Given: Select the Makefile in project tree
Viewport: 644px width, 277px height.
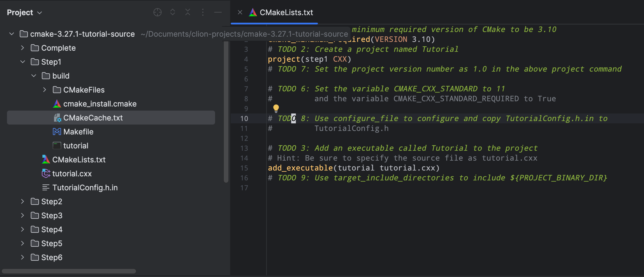Looking at the screenshot, I should pos(78,132).
